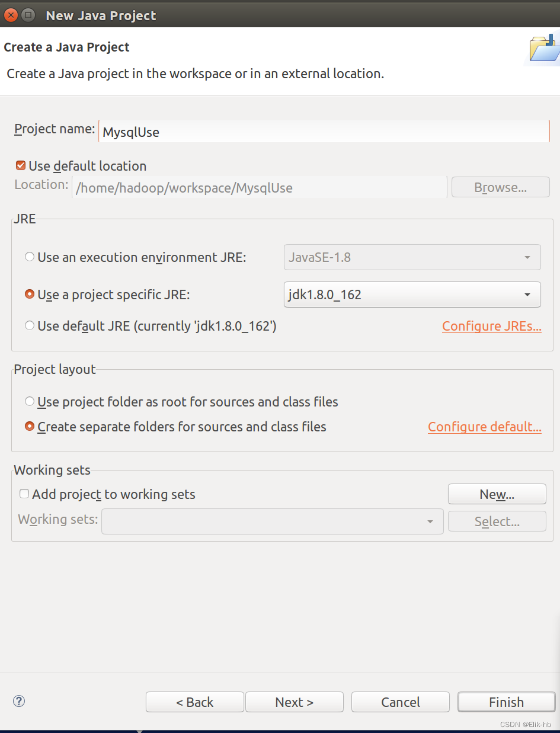
Task: Select Use default JRE radio button
Action: click(x=29, y=325)
